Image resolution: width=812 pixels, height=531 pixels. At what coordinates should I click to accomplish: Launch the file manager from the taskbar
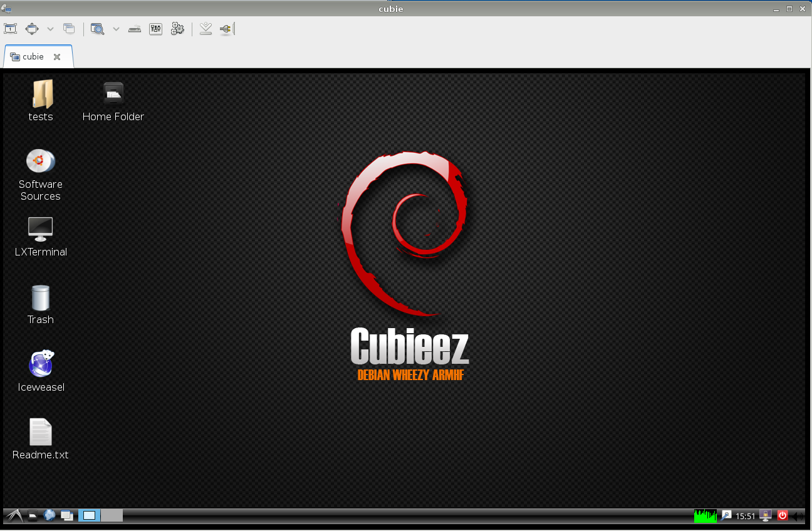33,516
